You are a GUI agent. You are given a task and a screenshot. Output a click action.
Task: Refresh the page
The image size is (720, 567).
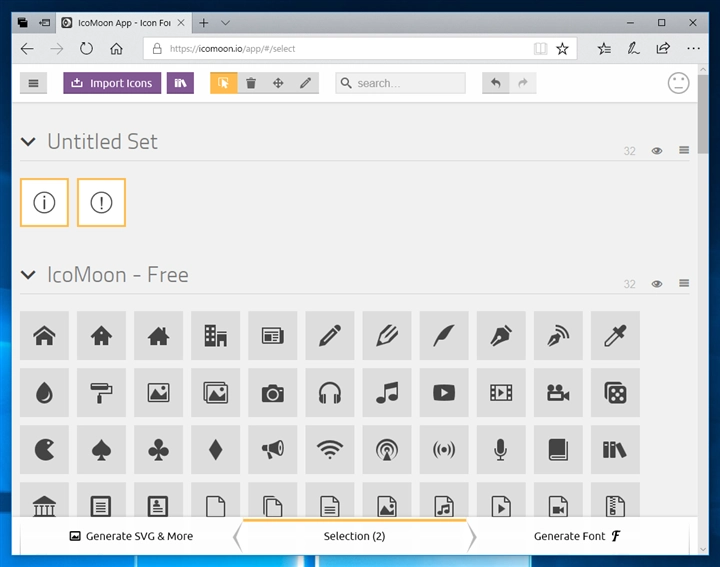coord(86,49)
